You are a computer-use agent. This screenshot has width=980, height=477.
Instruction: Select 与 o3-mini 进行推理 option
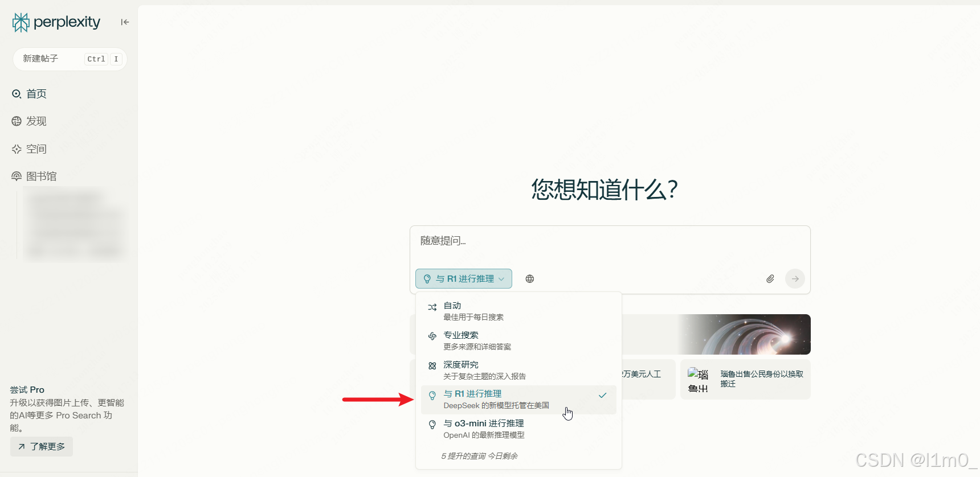point(518,429)
